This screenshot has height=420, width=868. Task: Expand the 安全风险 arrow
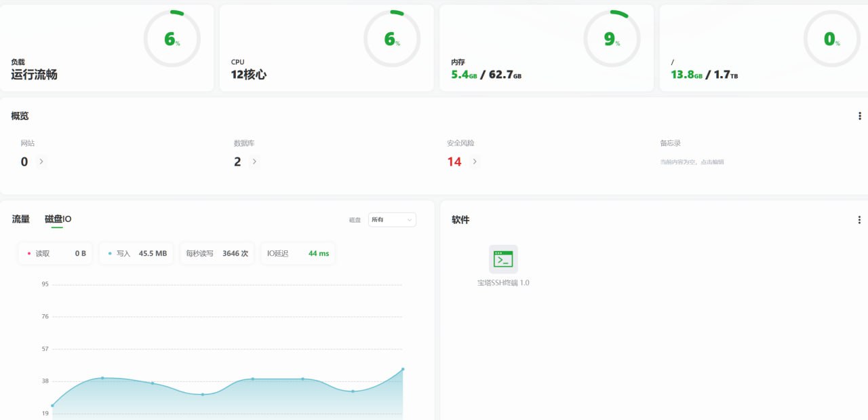click(475, 161)
